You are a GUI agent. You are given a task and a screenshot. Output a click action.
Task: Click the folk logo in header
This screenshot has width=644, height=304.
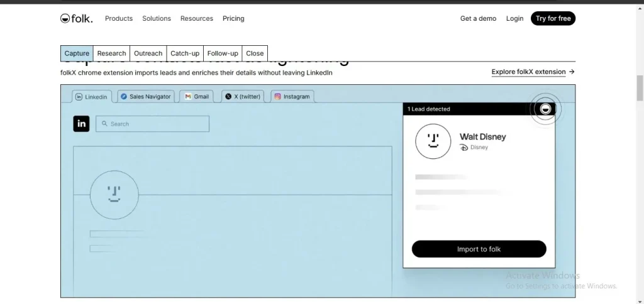(76, 18)
